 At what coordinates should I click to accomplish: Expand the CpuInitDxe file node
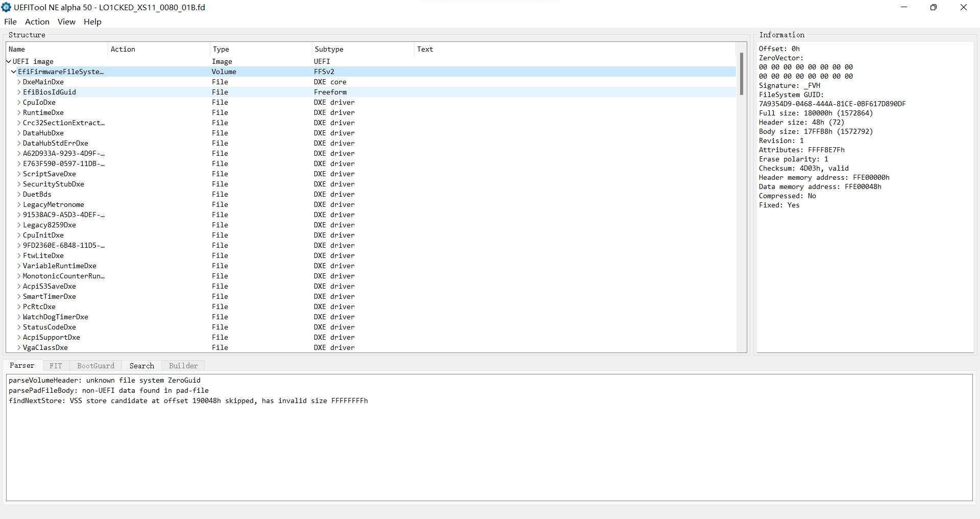tap(19, 235)
